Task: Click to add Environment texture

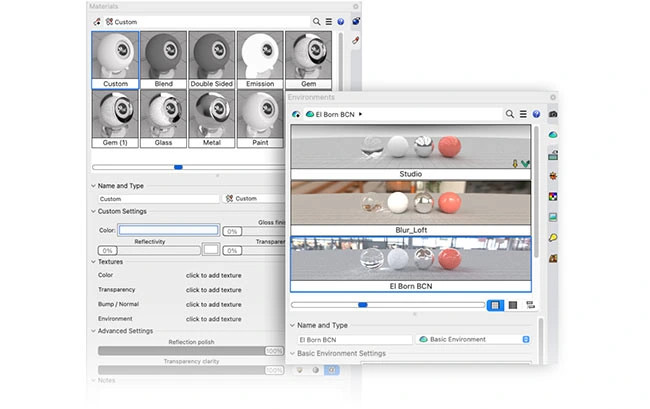Action: pos(213,319)
